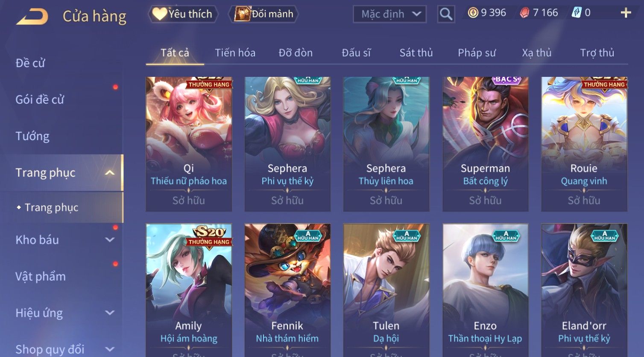Tap the blue voucher currency icon
This screenshot has height=357, width=644.
pos(577,13)
